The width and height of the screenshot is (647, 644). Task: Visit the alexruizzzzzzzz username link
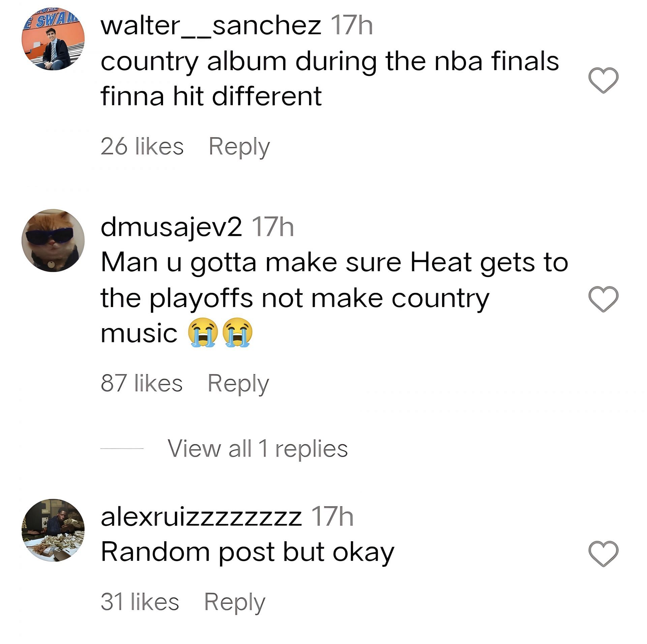(x=201, y=517)
